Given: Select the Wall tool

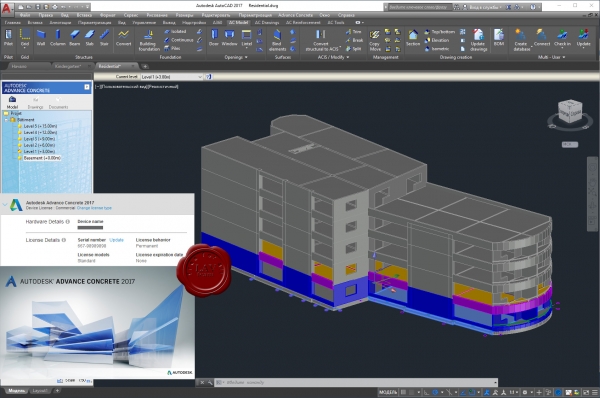Looking at the screenshot, I should [x=41, y=38].
